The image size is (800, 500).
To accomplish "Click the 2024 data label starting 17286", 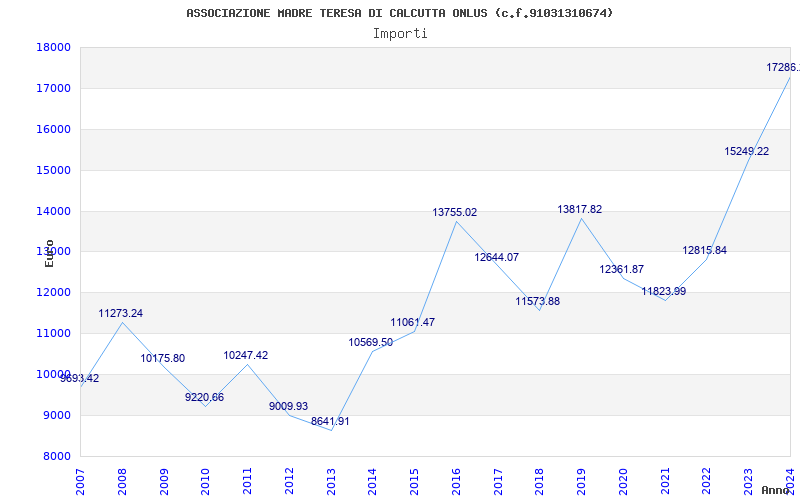I will click(783, 67).
